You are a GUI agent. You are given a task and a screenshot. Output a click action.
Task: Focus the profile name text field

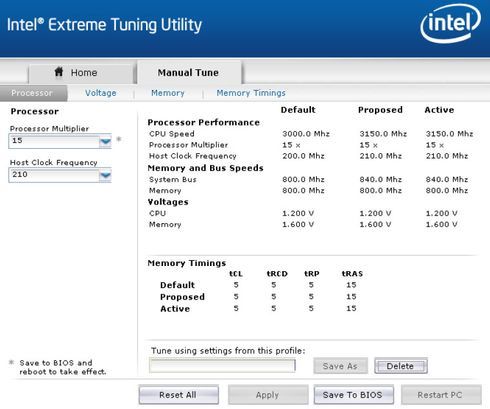click(222, 366)
